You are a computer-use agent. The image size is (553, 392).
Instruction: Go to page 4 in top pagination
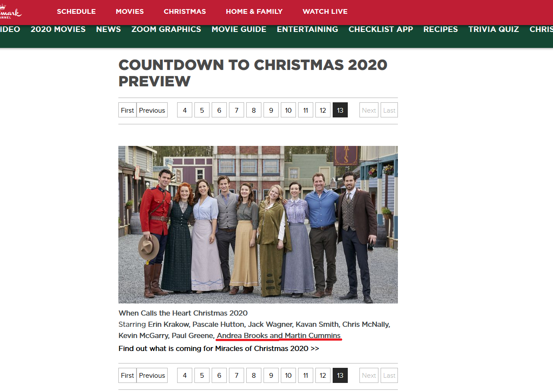click(184, 110)
